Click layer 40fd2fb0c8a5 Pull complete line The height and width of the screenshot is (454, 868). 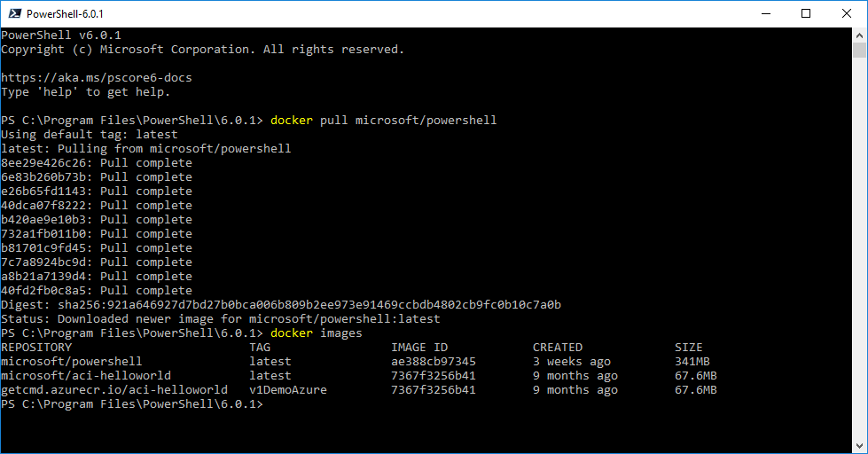(x=97, y=291)
